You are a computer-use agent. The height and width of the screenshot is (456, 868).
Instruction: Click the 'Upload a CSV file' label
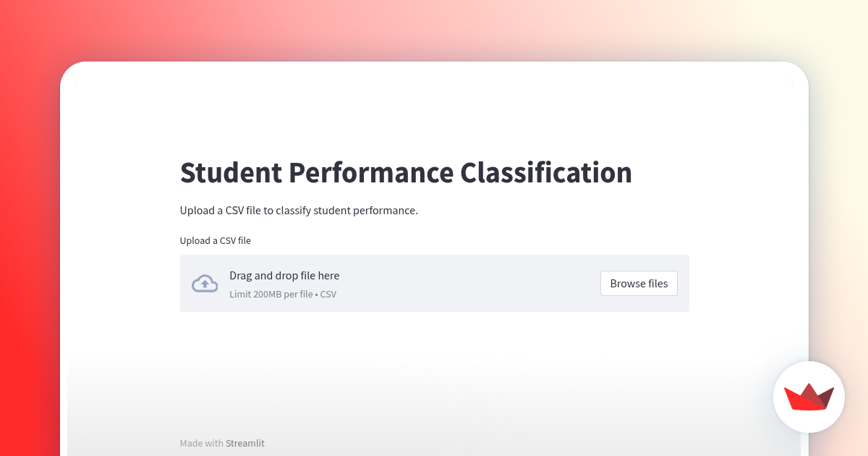pos(215,240)
